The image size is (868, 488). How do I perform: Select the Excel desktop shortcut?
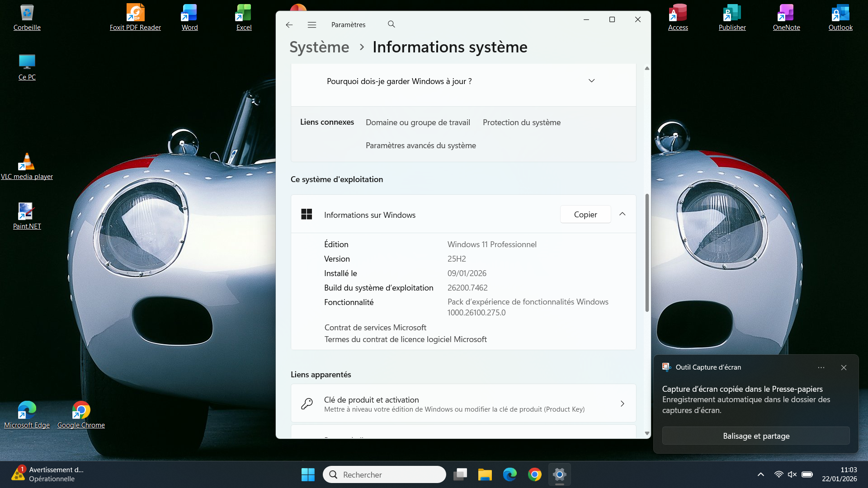(x=244, y=18)
